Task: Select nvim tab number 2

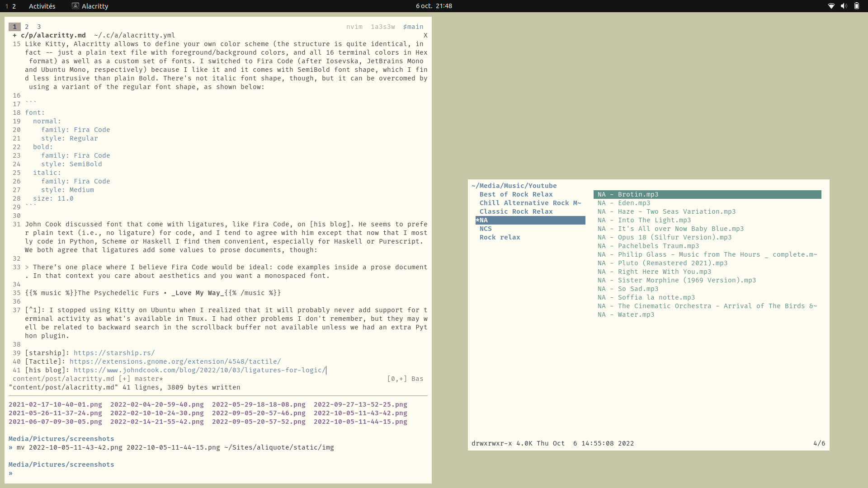Action: click(x=27, y=27)
